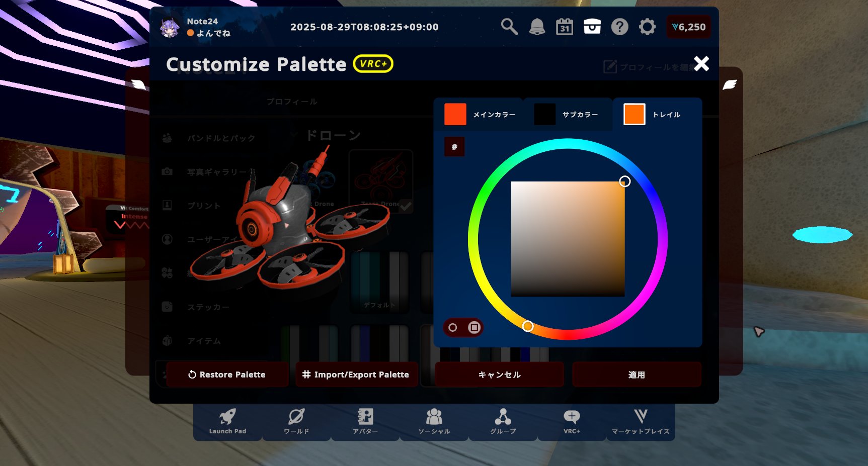The image size is (868, 466).
Task: Switch to circle picker mode
Action: click(x=452, y=328)
